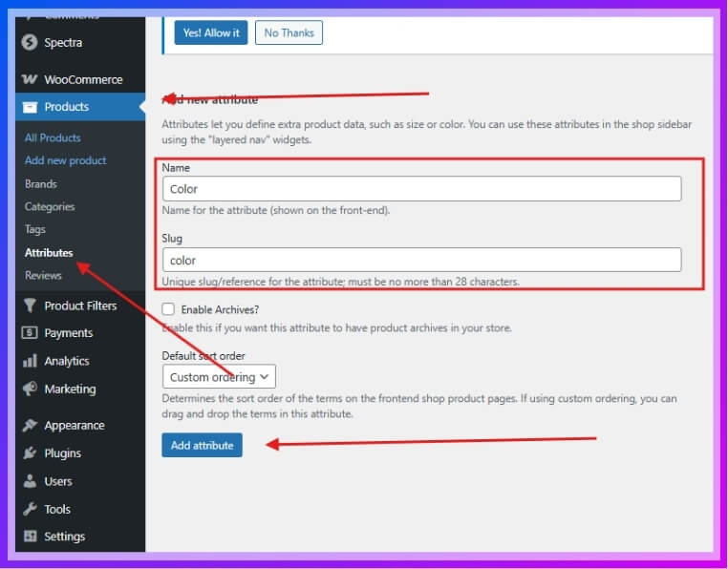This screenshot has width=728, height=569.
Task: Click the Products archive box icon
Action: pos(29,107)
